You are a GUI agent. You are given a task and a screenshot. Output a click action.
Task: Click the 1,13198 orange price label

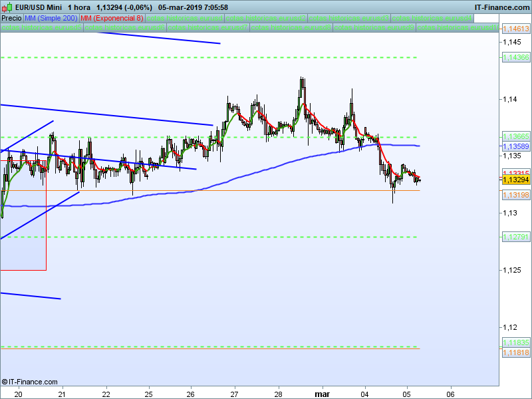516,195
